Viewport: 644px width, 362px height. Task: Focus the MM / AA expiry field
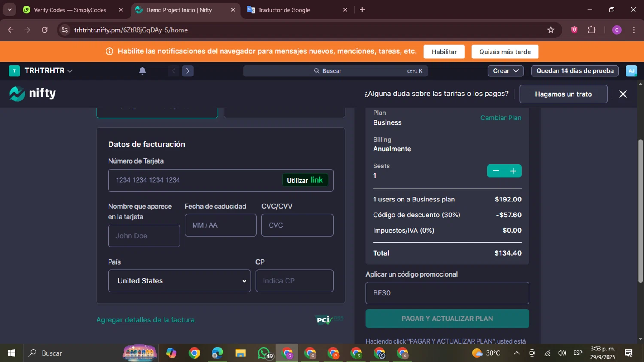point(220,225)
